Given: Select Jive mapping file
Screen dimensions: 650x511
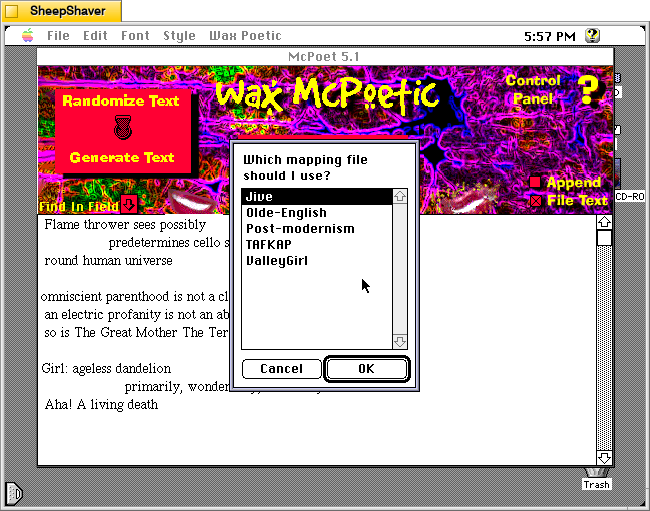Looking at the screenshot, I should click(x=317, y=196).
